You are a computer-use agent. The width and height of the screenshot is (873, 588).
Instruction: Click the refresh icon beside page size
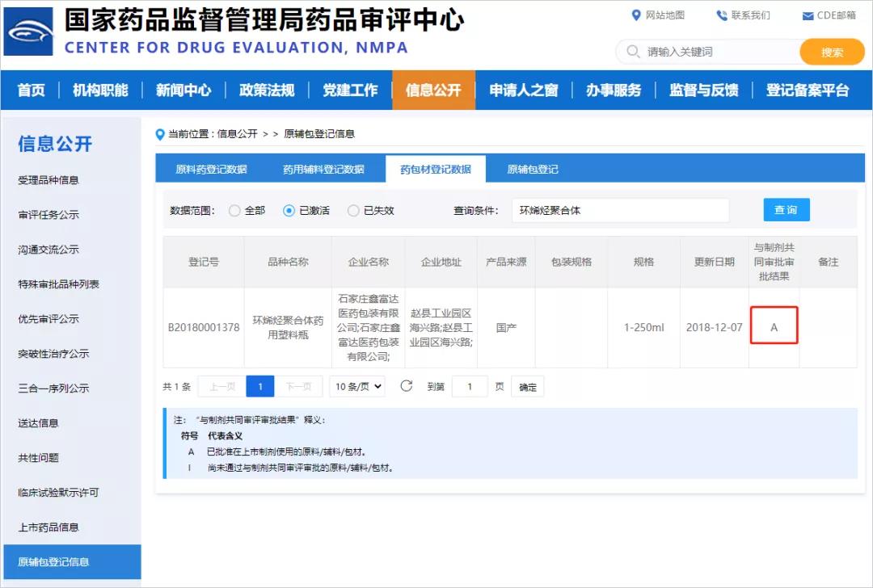click(x=407, y=386)
